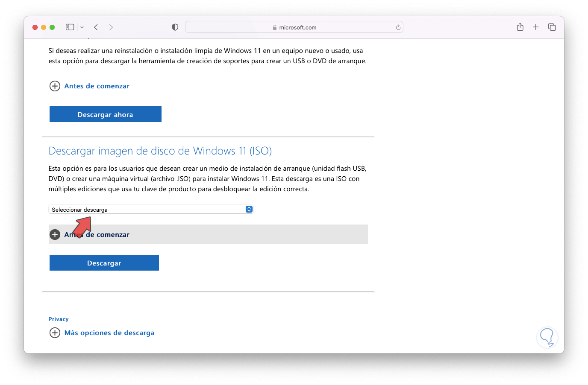Open the privacy shield report

(x=175, y=27)
